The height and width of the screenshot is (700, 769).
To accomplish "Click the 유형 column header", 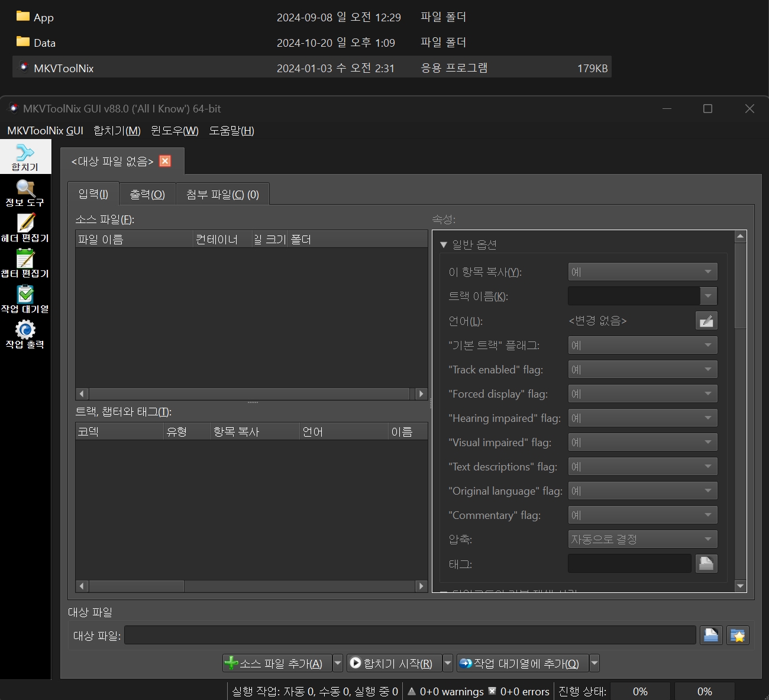I will [x=187, y=431].
